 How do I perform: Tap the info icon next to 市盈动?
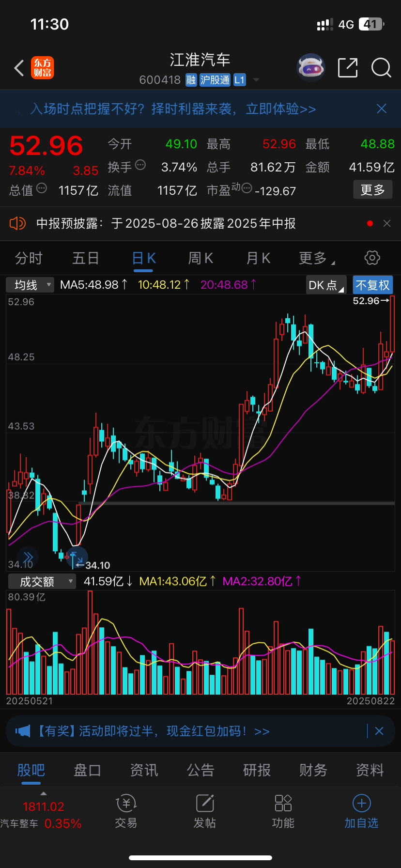[247, 188]
